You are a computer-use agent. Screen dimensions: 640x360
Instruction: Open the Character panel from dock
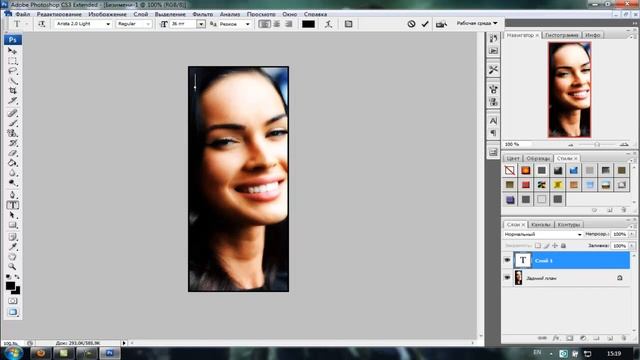(x=493, y=121)
